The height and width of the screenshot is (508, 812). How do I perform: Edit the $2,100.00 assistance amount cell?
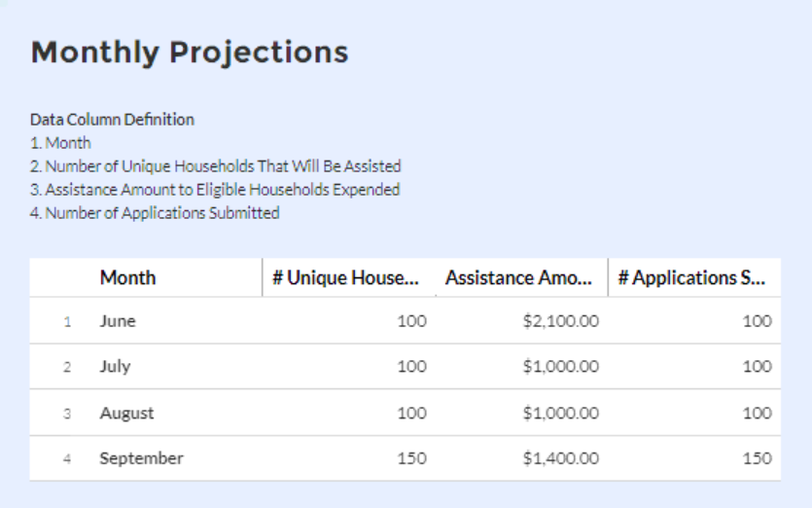point(560,321)
